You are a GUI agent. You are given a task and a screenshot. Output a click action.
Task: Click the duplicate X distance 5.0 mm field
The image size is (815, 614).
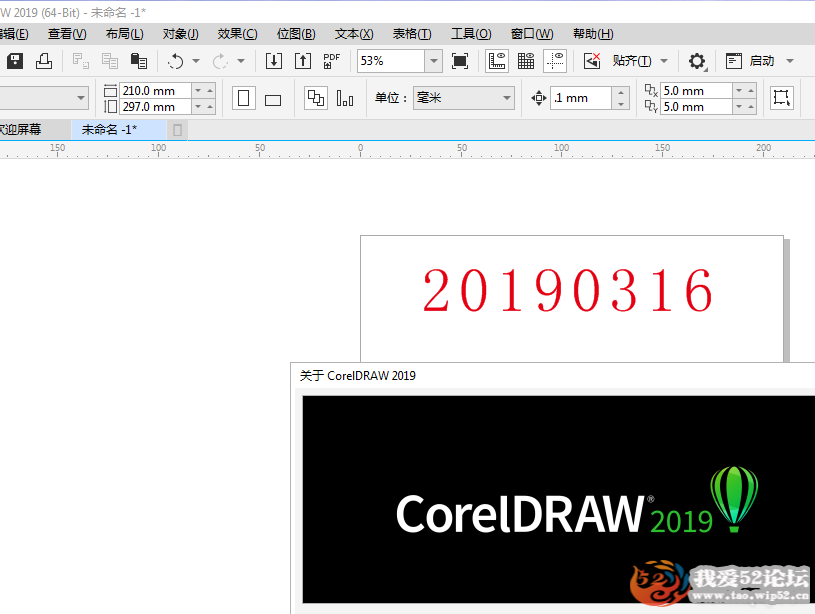696,90
